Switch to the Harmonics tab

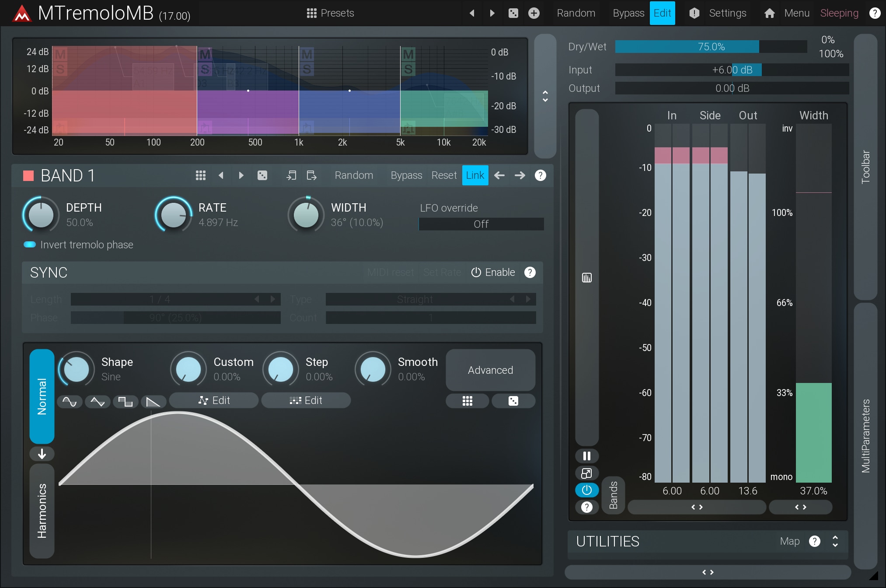tap(42, 511)
